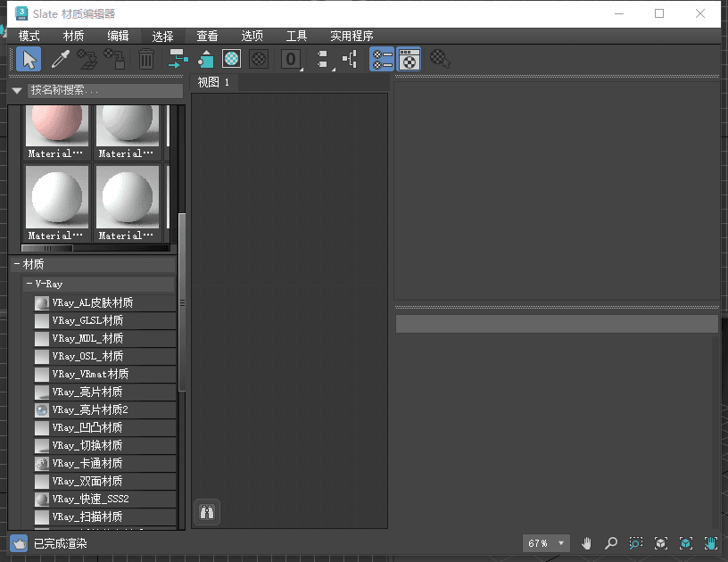Switch to 视图 1 tab

214,83
